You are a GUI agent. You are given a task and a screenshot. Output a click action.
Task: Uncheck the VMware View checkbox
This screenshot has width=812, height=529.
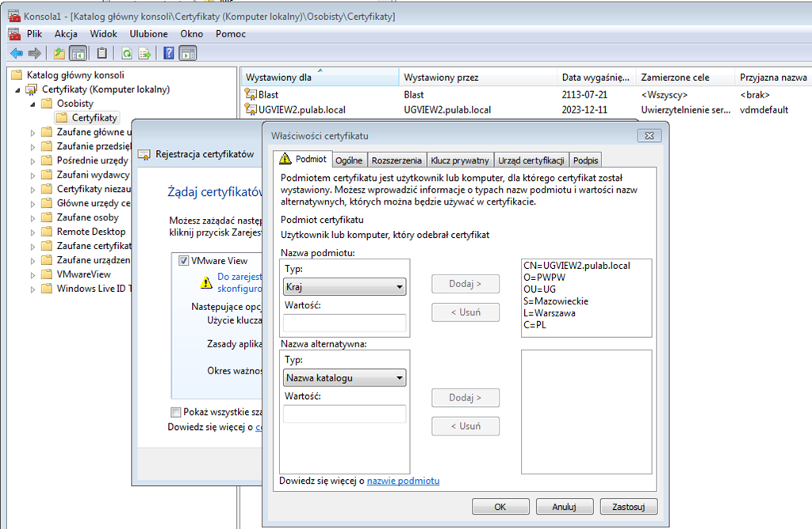tap(184, 260)
